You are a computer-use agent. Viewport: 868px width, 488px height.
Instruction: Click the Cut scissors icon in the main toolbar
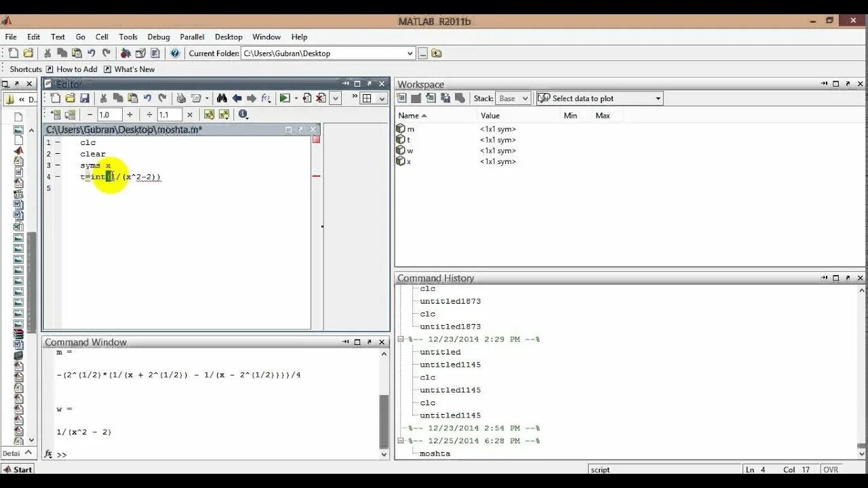pyautogui.click(x=47, y=53)
